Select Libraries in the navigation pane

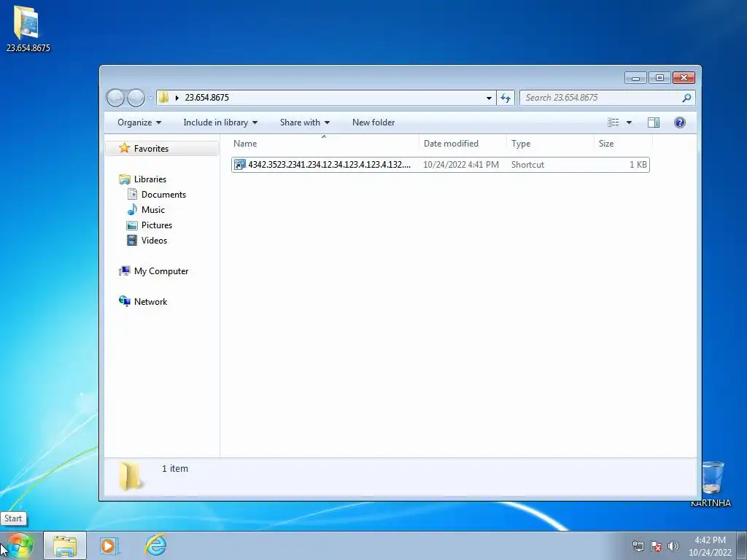point(150,179)
